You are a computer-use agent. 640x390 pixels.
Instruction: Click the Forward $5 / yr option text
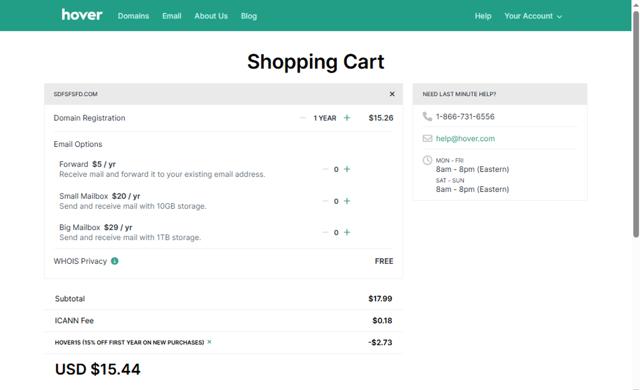pyautogui.click(x=87, y=164)
